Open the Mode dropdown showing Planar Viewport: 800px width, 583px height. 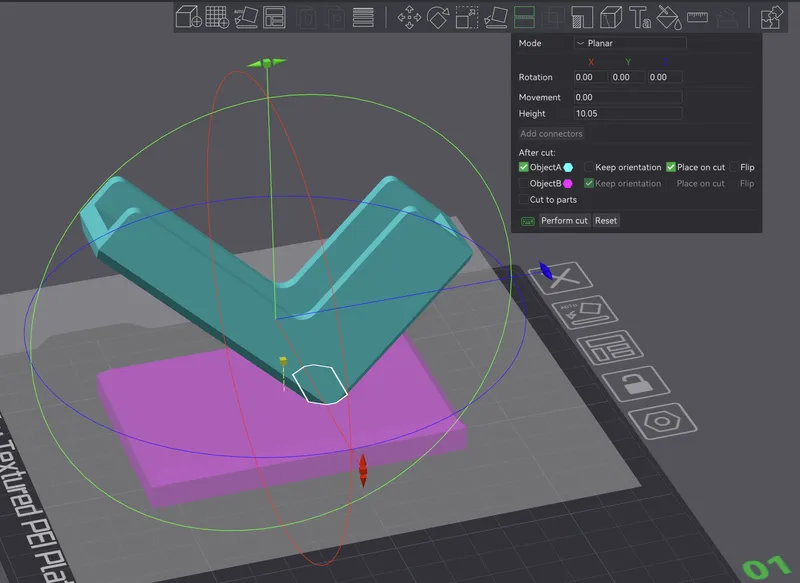630,44
